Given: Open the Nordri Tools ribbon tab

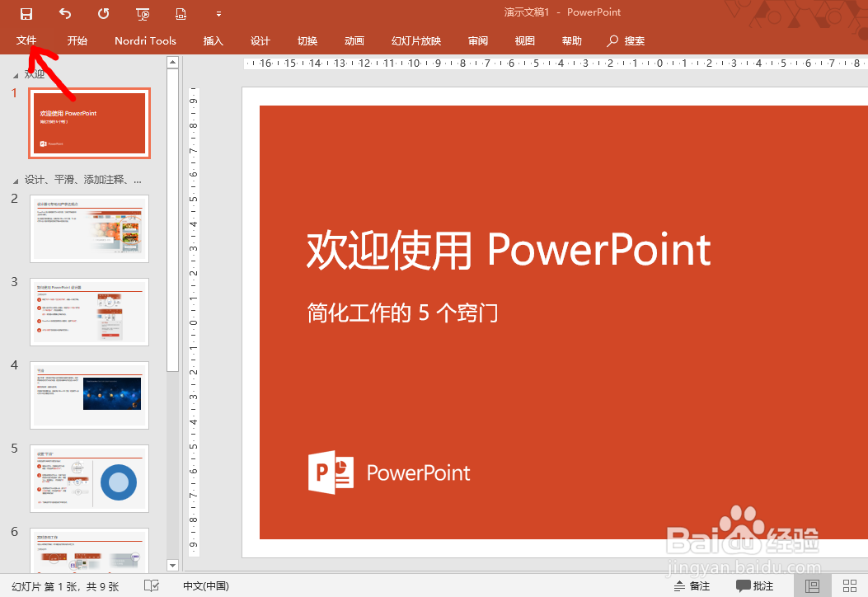Looking at the screenshot, I should [x=145, y=40].
